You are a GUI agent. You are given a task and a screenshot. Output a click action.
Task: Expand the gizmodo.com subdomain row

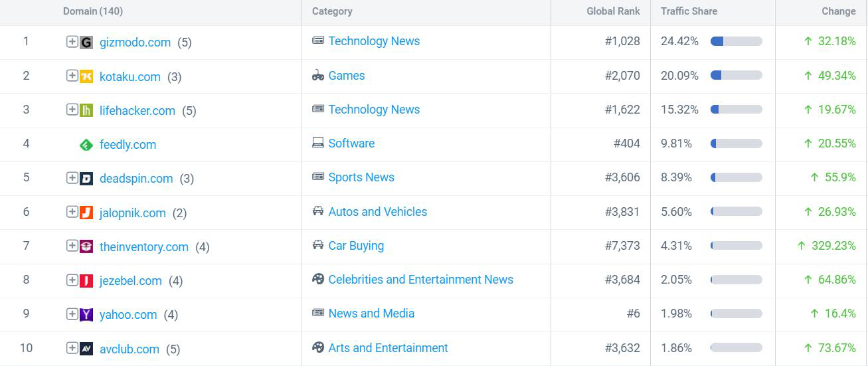[72, 42]
